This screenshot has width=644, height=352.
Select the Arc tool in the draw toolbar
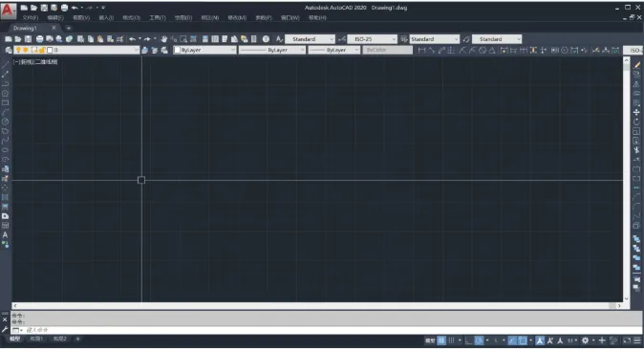click(x=5, y=112)
